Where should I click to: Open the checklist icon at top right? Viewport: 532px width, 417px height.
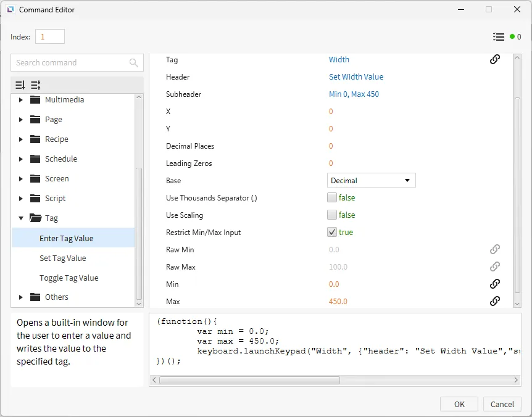[x=499, y=37]
